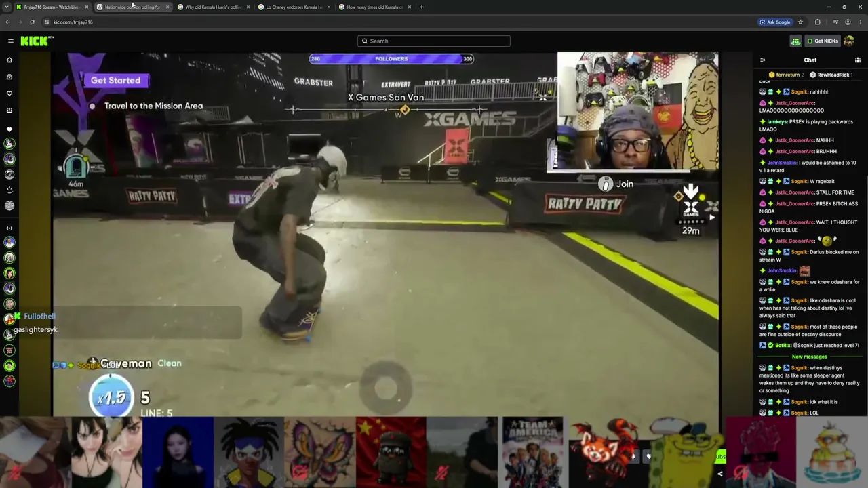Click the Ask Google button
The height and width of the screenshot is (488, 868).
point(775,22)
